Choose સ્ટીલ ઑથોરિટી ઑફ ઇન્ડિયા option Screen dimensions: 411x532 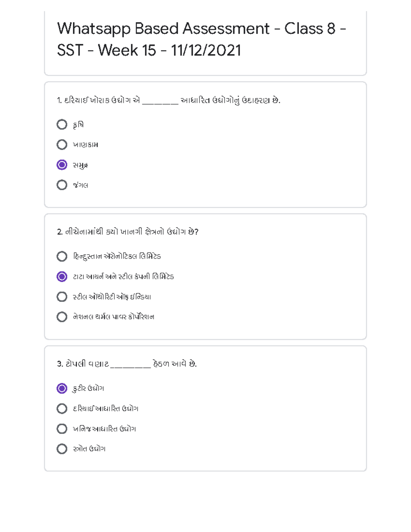[62, 297]
